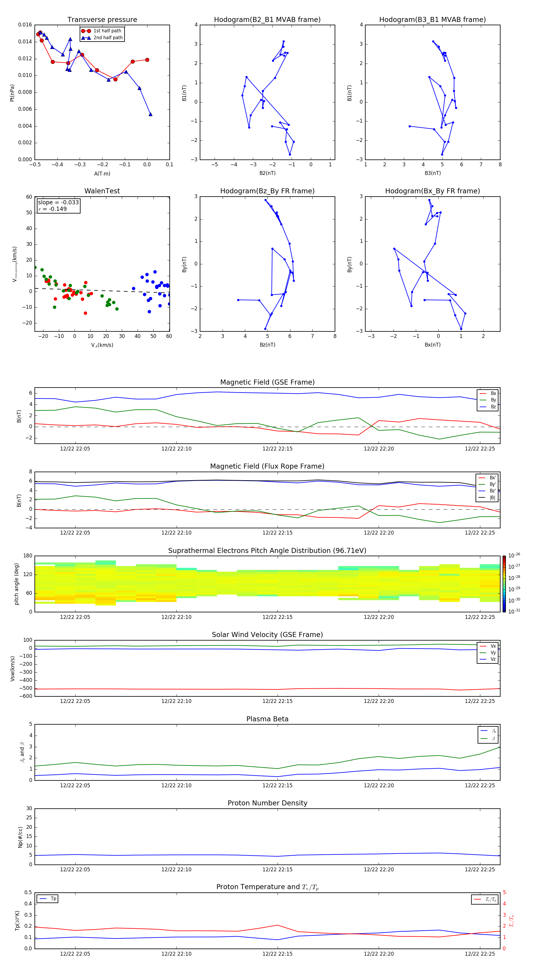Image resolution: width=535 pixels, height=980 pixels.
Task: Click "Vy" in the solar wind legend
Action: [x=493, y=652]
